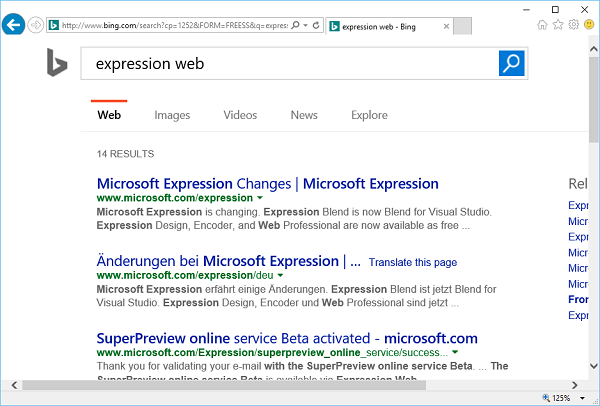Refresh the page from the address bar
600x406 pixels.
[316, 25]
